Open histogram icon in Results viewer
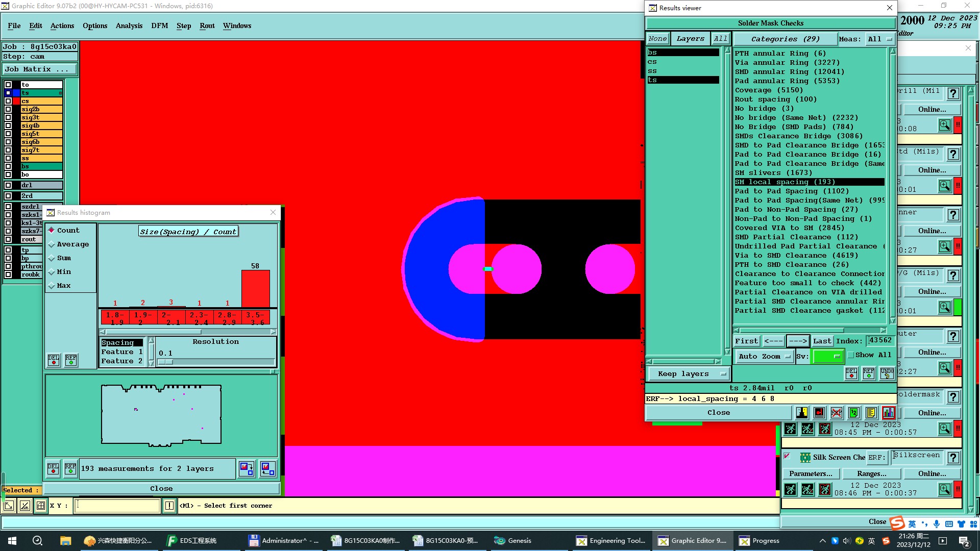980x551 pixels. (x=888, y=412)
